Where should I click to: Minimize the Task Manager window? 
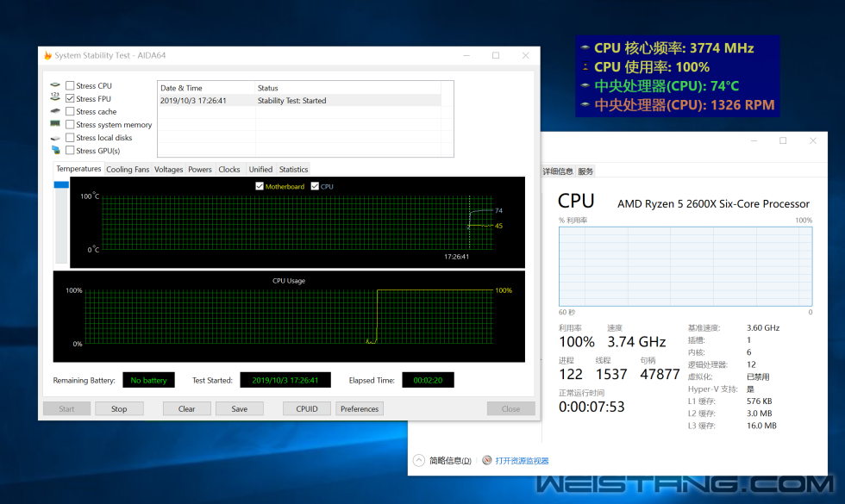click(754, 140)
